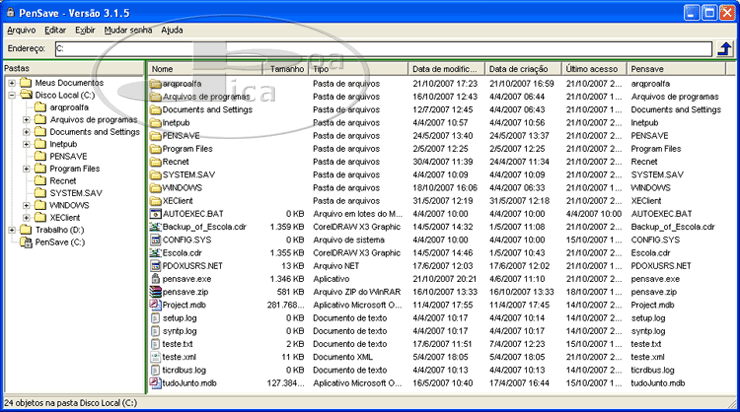This screenshot has height=412, width=740.
Task: Open the Mudar senha menu
Action: [129, 31]
